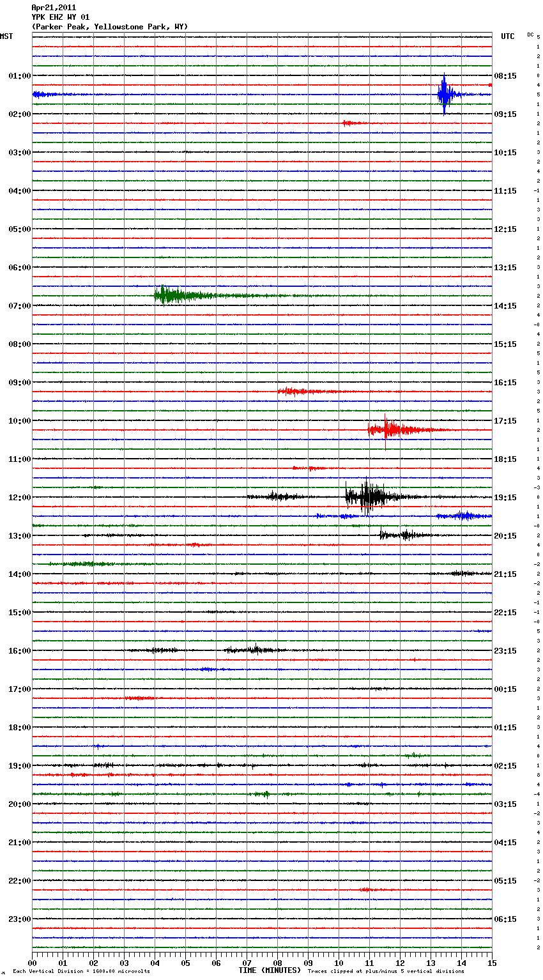This screenshot has width=543, height=980.
Task: Click the 02:15 UTC time label
Action: [505, 766]
